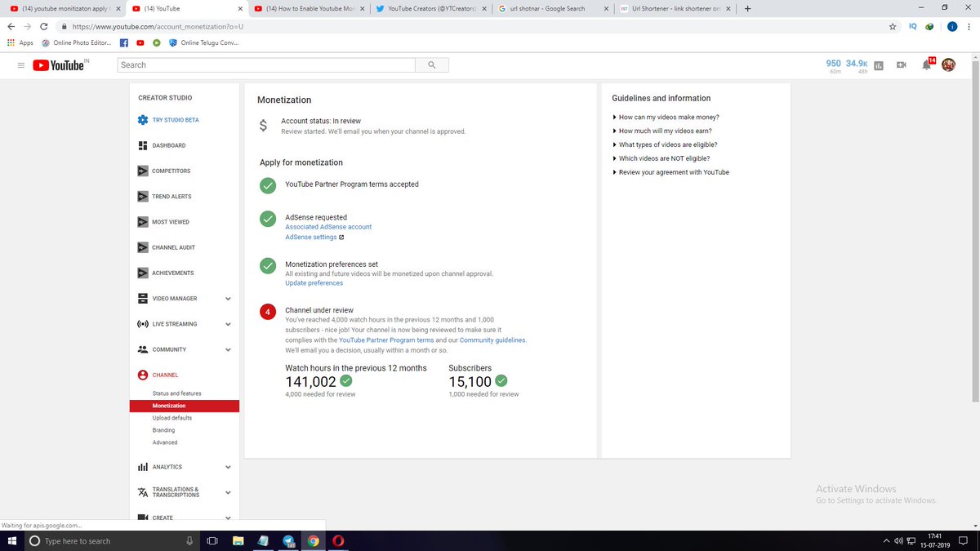Image resolution: width=980 pixels, height=551 pixels.
Task: Open the account avatar menu
Action: pyautogui.click(x=948, y=64)
